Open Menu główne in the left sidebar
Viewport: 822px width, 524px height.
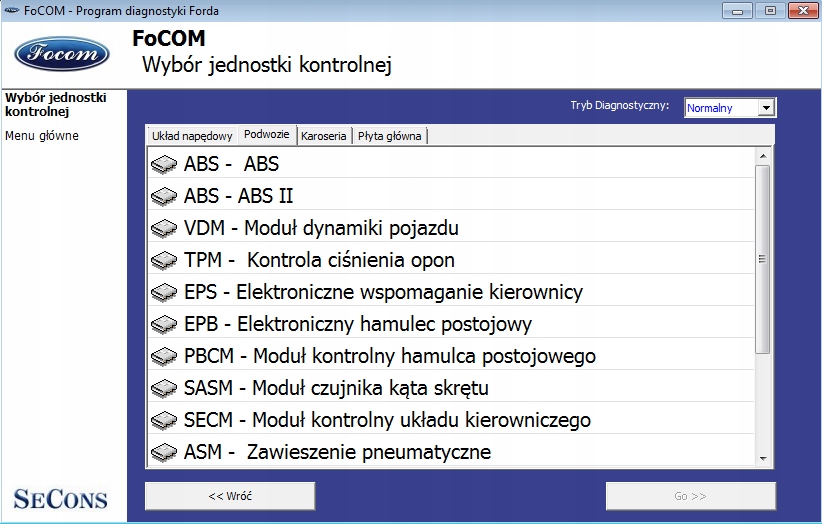[x=42, y=136]
